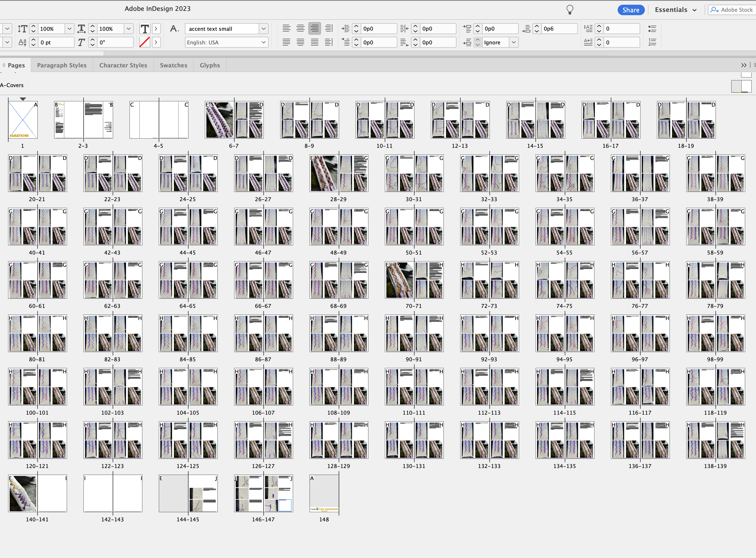Select spread 140-141 thumbnail
Screen dimensions: 756x558
tap(37, 494)
